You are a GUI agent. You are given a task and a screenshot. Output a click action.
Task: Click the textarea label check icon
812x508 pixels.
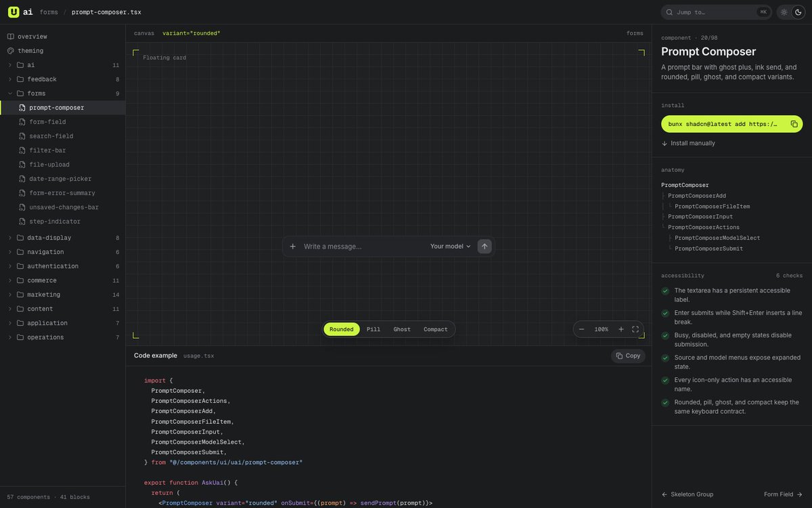[x=665, y=291]
